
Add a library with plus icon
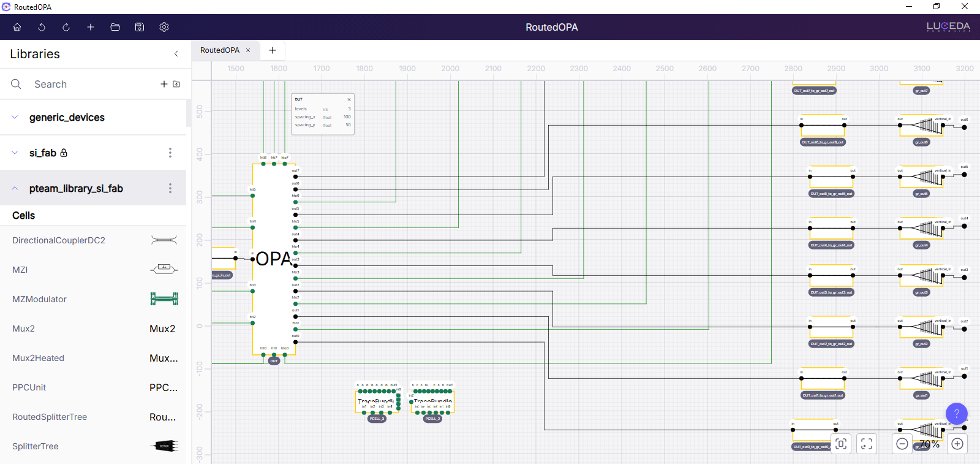point(164,84)
